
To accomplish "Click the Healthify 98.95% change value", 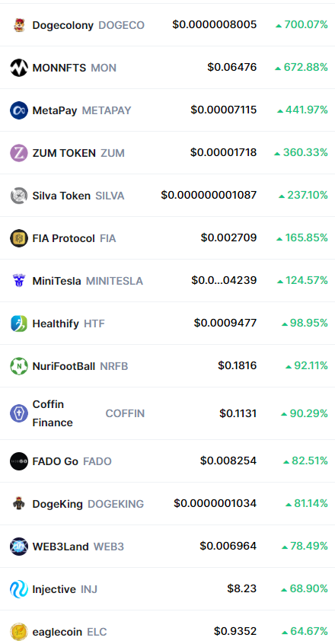I will pyautogui.click(x=305, y=324).
